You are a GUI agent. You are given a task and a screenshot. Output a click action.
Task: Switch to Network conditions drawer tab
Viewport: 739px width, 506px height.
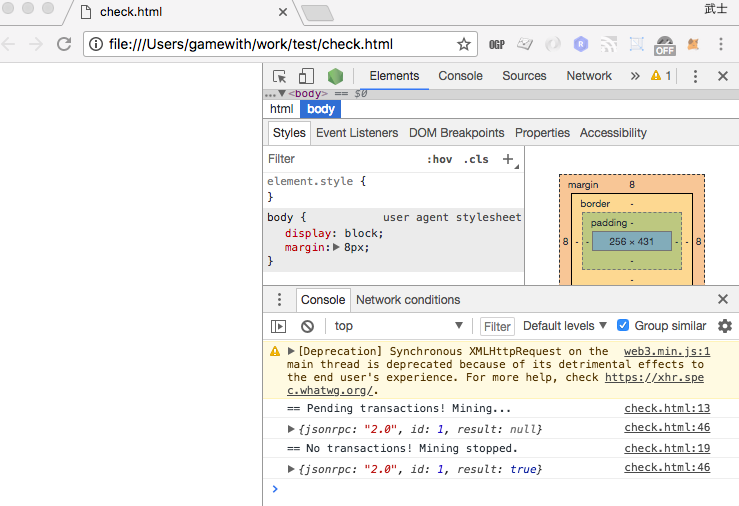tap(408, 300)
